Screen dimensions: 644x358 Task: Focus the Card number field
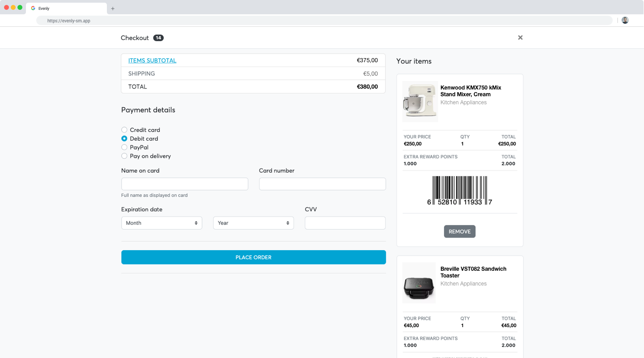pos(322,184)
